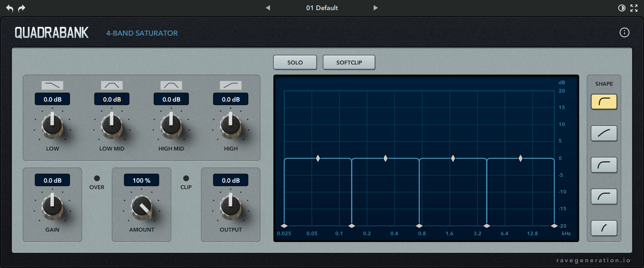Click the low-shelf filter icon above LOW

coord(52,85)
